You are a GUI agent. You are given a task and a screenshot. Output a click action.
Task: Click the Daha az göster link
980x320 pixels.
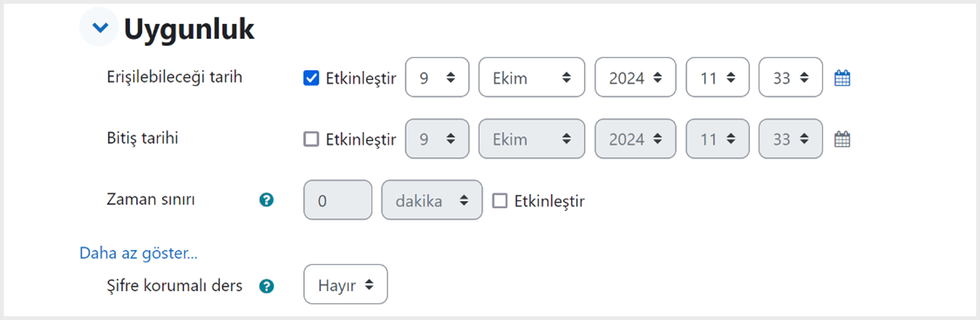[x=138, y=253]
